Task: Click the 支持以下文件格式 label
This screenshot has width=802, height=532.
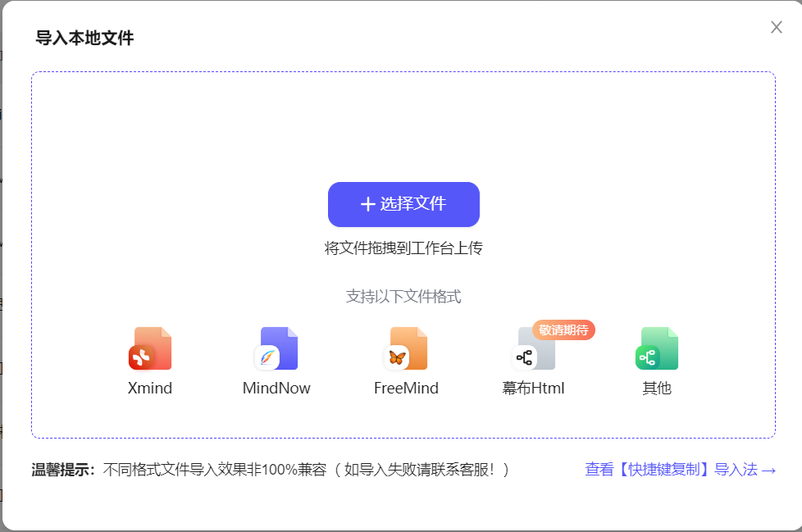Action: (403, 296)
